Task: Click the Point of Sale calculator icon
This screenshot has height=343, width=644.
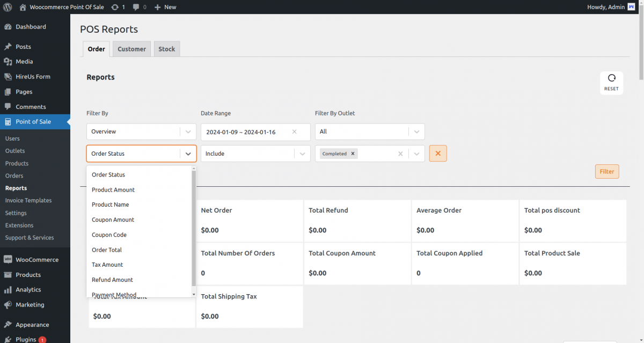Action: (8, 122)
